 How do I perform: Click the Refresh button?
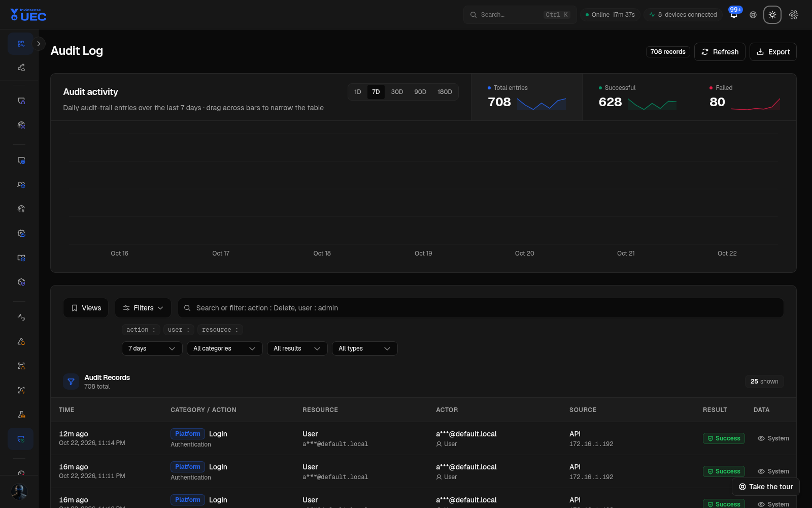[720, 52]
